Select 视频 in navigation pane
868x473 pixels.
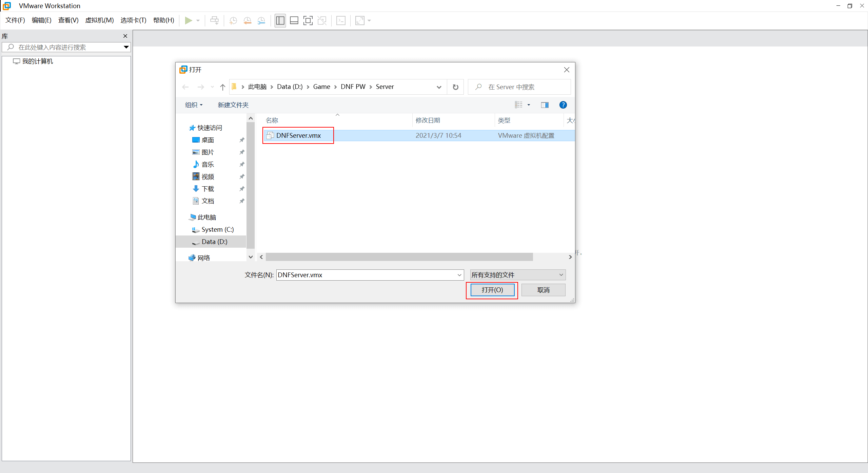[203, 177]
